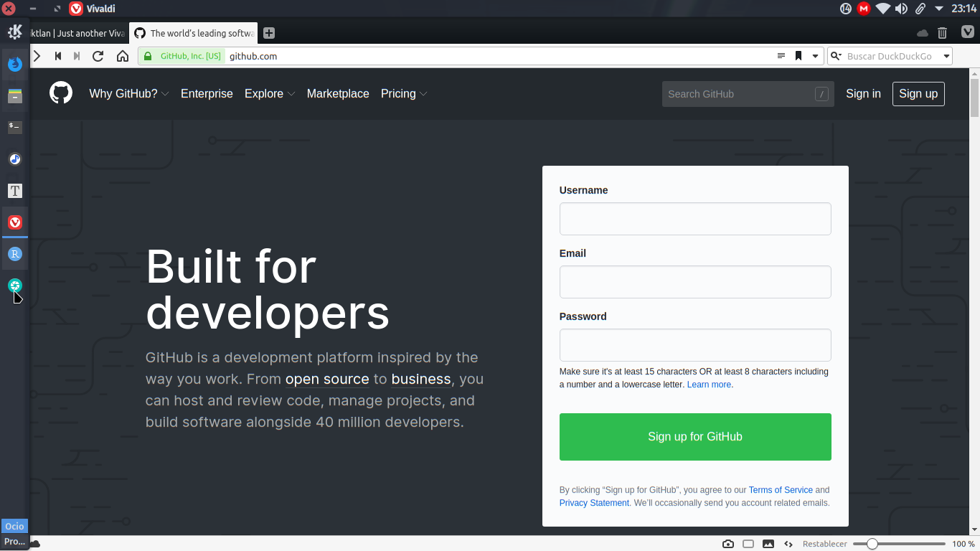Click the Vivaldi V button in tab bar
980x551 pixels.
point(967,32)
